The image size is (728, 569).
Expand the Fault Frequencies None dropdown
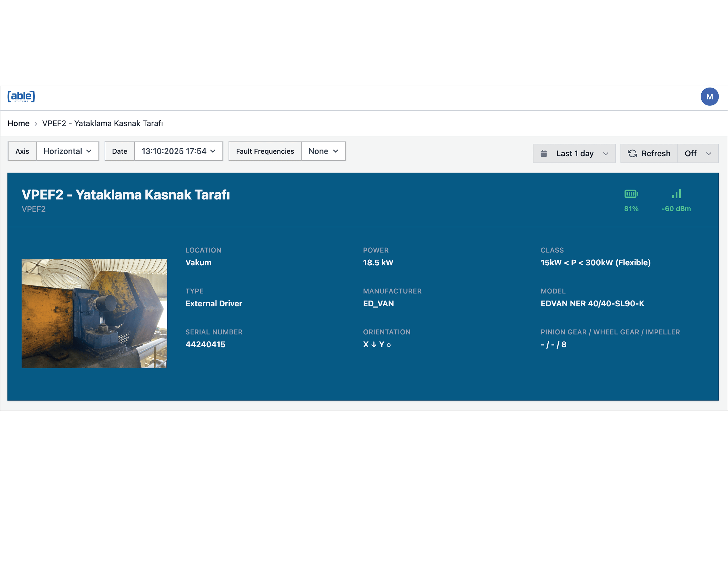tap(323, 151)
